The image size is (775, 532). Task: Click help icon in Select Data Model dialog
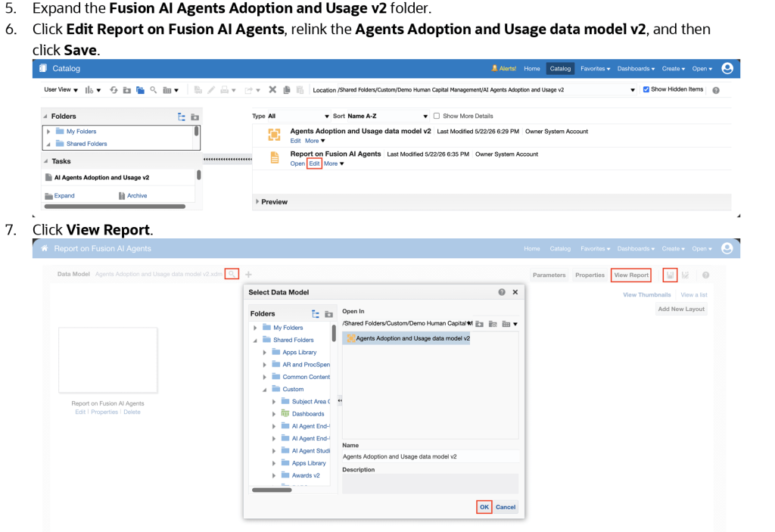click(x=502, y=292)
